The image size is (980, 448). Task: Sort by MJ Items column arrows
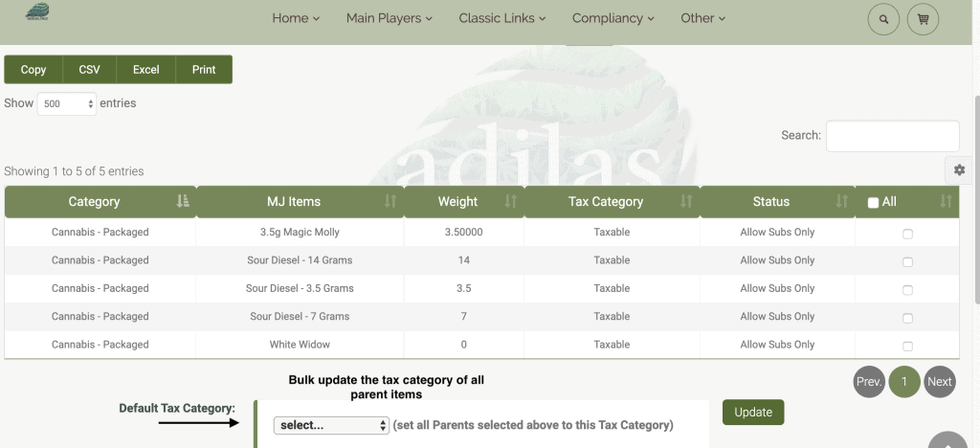390,201
